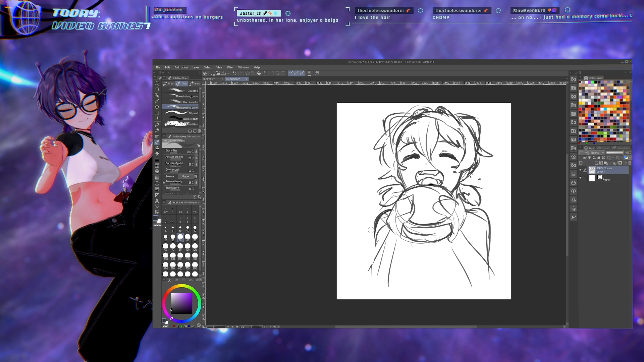Select the Eraser tool
This screenshot has height=362, width=644.
pyautogui.click(x=157, y=154)
